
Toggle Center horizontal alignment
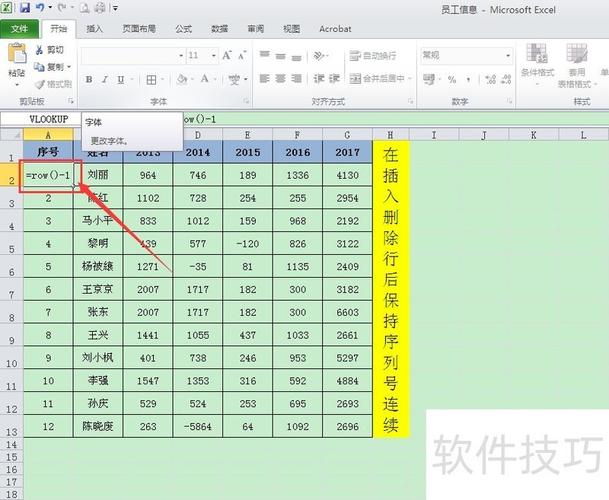(280, 79)
